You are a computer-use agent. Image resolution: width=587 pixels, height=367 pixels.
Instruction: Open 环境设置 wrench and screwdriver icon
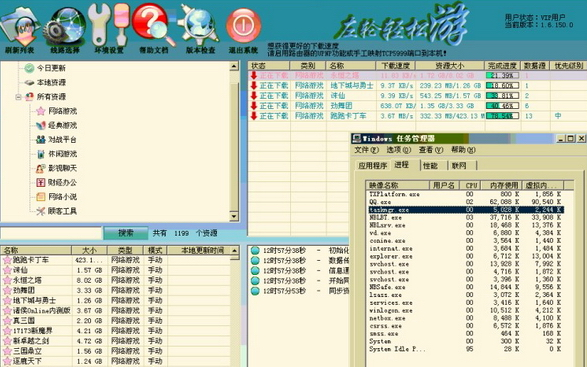[109, 24]
